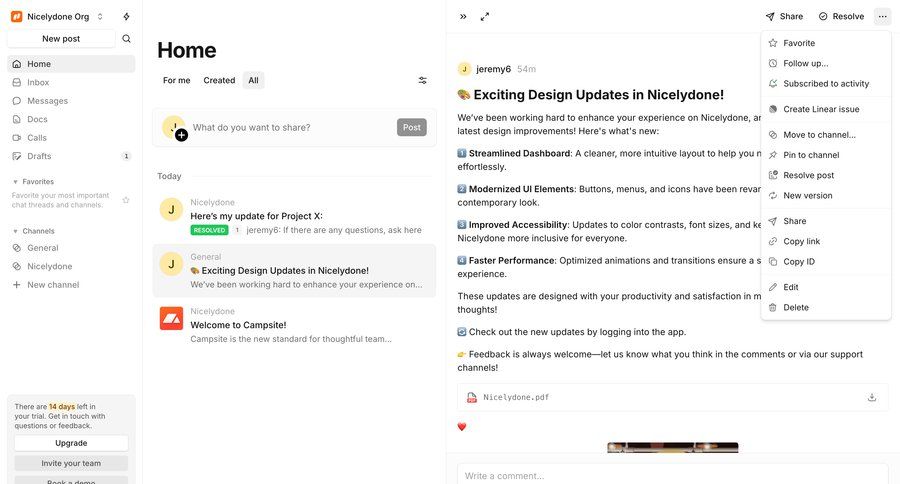Select Create Linear issue
This screenshot has width=900, height=484.
click(x=826, y=109)
